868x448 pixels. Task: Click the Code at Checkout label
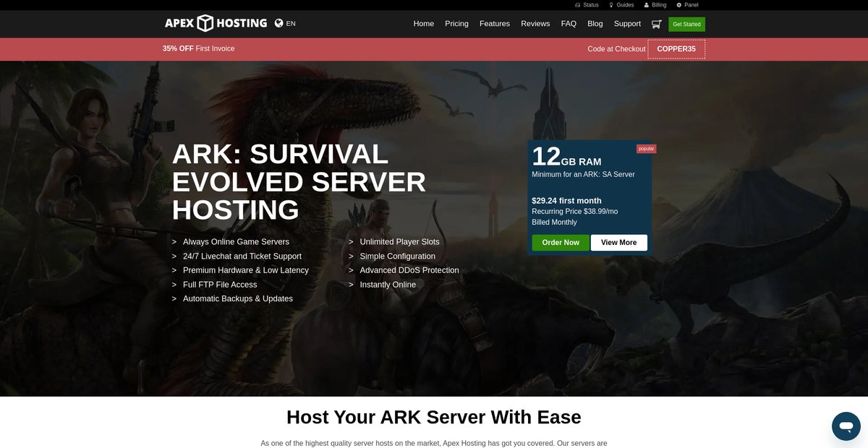616,49
